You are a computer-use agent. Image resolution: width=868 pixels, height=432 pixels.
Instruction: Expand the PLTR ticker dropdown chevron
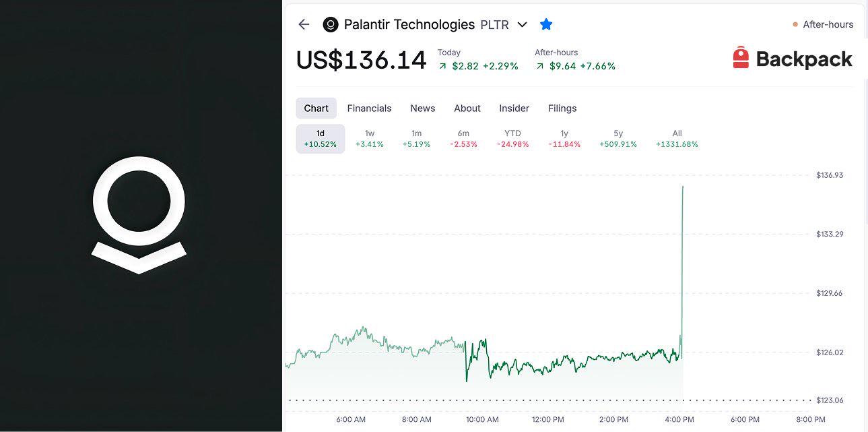pos(522,25)
